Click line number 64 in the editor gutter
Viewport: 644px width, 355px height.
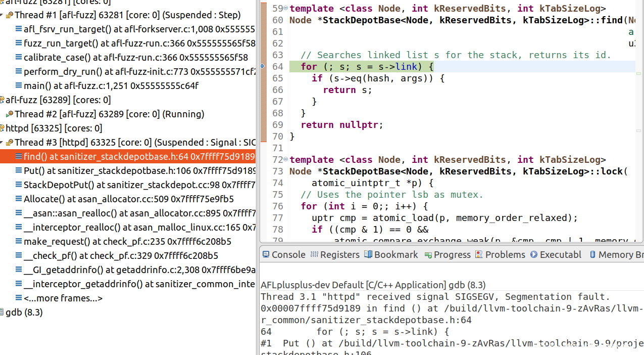click(278, 66)
